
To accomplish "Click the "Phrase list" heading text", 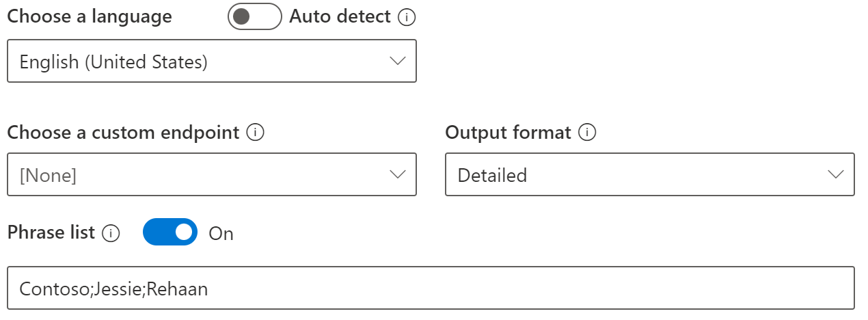I will point(51,232).
